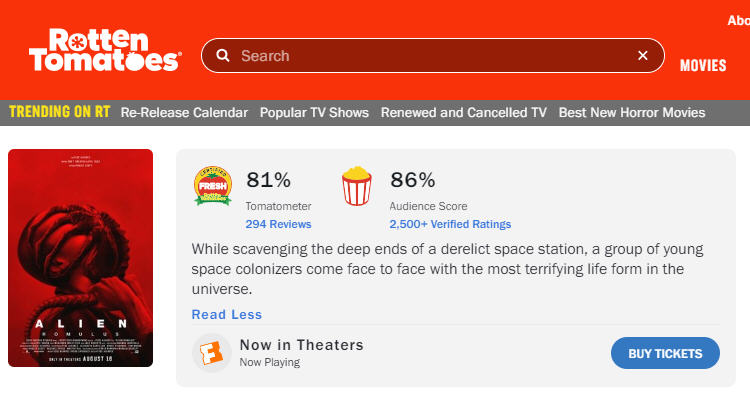
Task: Click the Audience Score label
Action: (428, 206)
